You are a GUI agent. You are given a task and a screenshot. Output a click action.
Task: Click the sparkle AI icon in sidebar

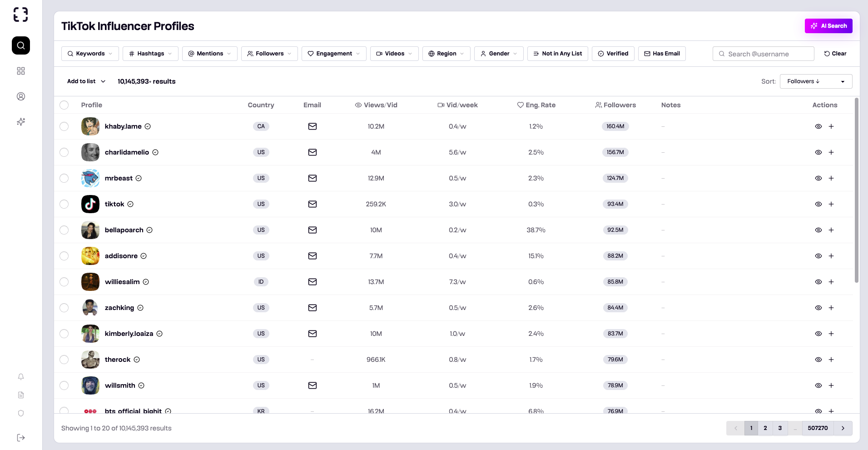(21, 122)
